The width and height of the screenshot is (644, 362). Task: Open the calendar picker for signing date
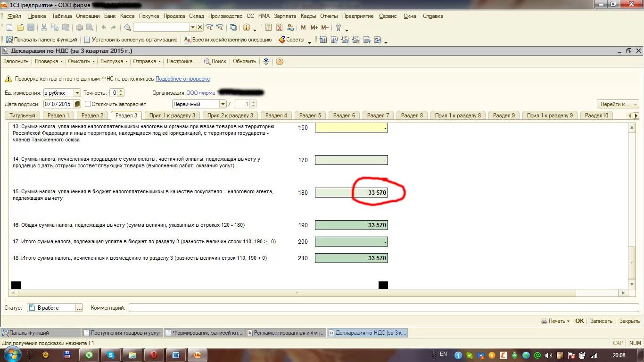(x=78, y=104)
